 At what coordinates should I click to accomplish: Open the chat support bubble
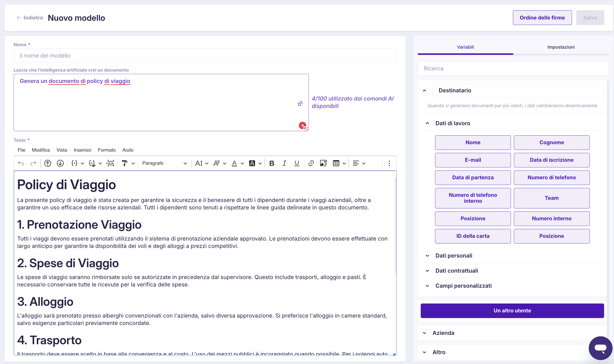click(600, 348)
